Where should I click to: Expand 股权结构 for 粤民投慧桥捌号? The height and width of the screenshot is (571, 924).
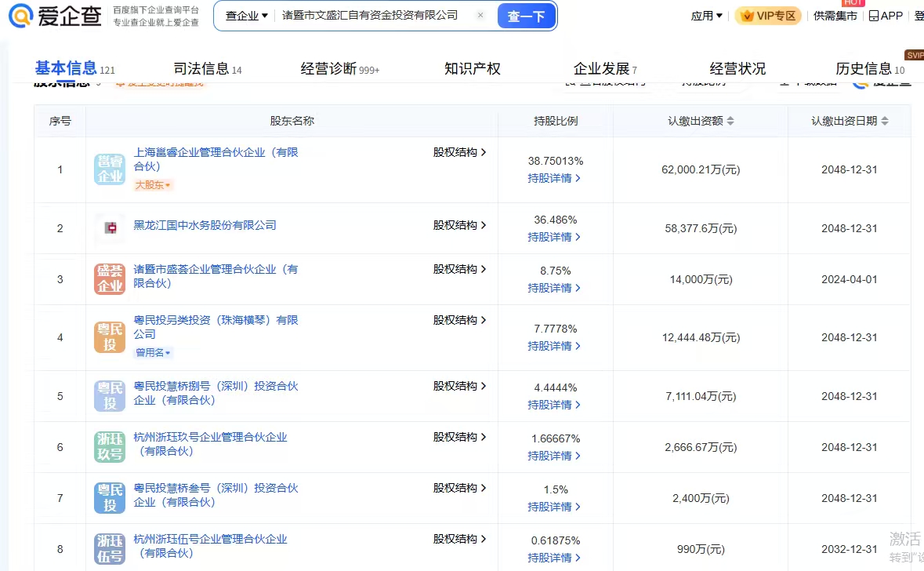click(x=459, y=386)
